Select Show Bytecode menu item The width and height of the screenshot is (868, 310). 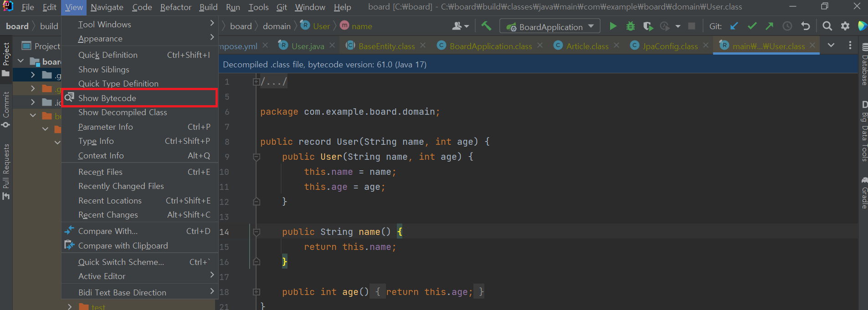[x=139, y=98]
